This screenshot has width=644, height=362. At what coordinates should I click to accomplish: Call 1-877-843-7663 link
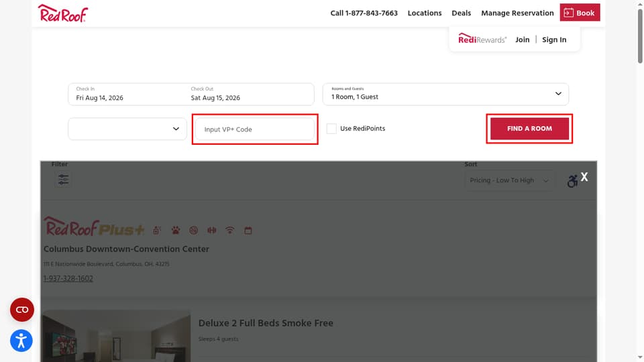coord(364,13)
